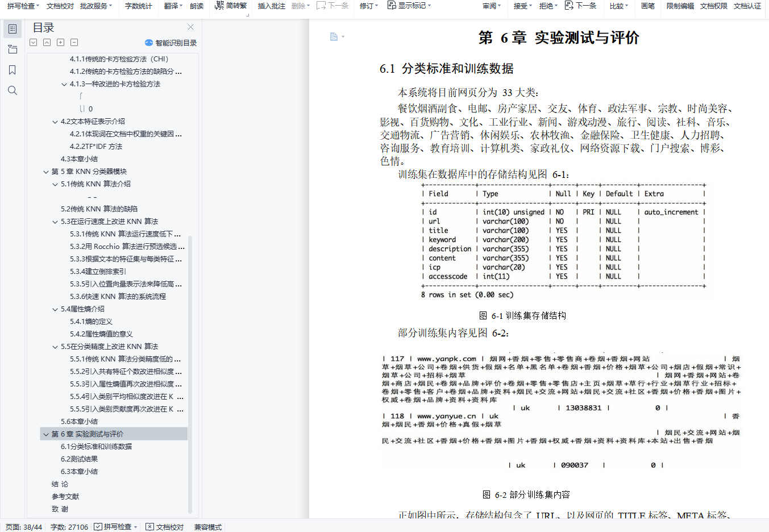Image resolution: width=769 pixels, height=532 pixels.
Task: Open the 修订 track changes dropdown
Action: 369,6
